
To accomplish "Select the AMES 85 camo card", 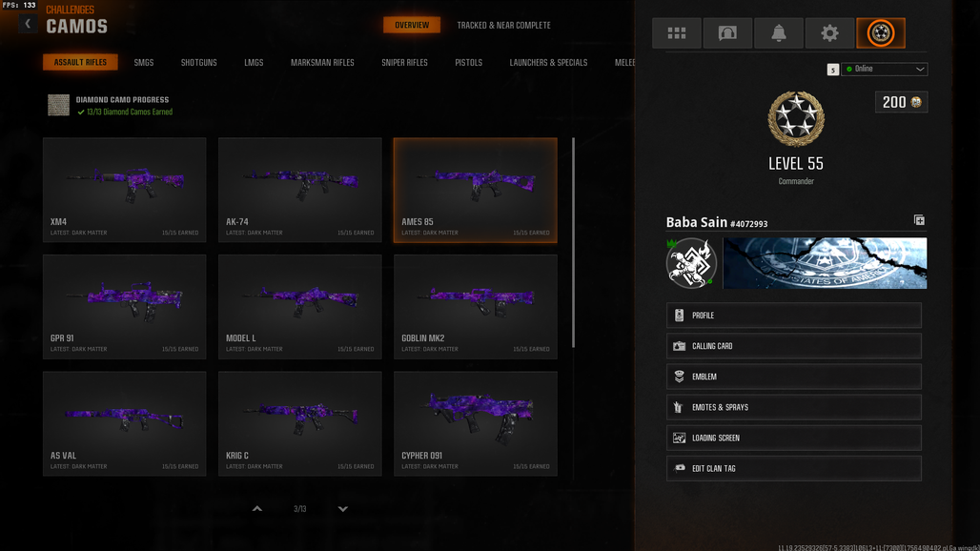I will pyautogui.click(x=476, y=190).
